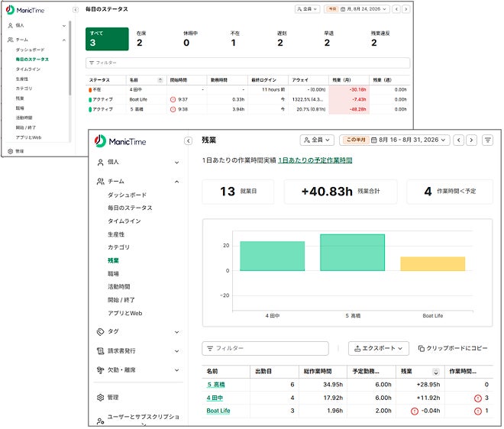Viewport: 504px width, 429px height.
Task: Expand the 請求書発行 section chevron
Action: click(177, 351)
